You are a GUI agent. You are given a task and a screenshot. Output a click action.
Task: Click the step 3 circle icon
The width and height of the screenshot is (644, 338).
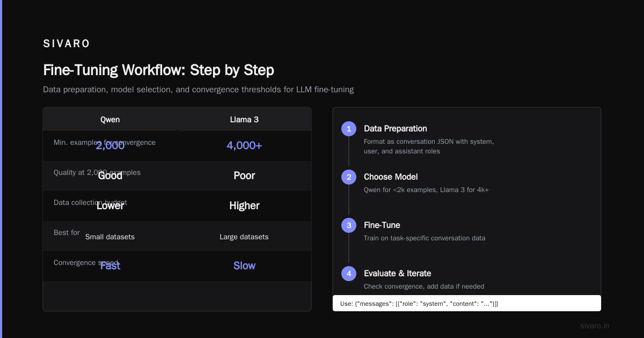coord(349,225)
